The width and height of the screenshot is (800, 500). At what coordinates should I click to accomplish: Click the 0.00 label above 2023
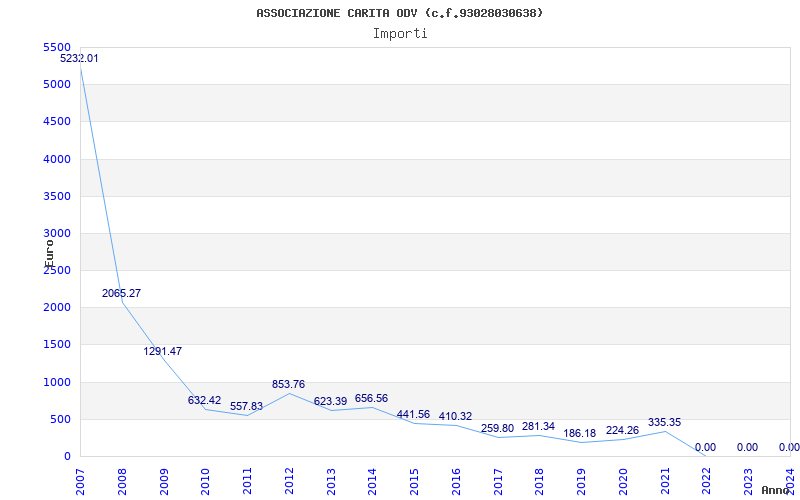(747, 447)
